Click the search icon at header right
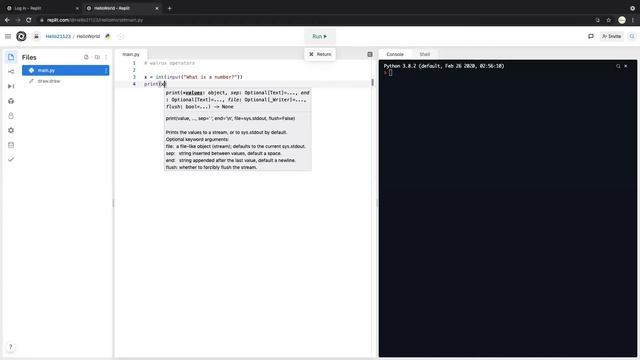Viewport: 640px width, 360px height. coord(632,36)
